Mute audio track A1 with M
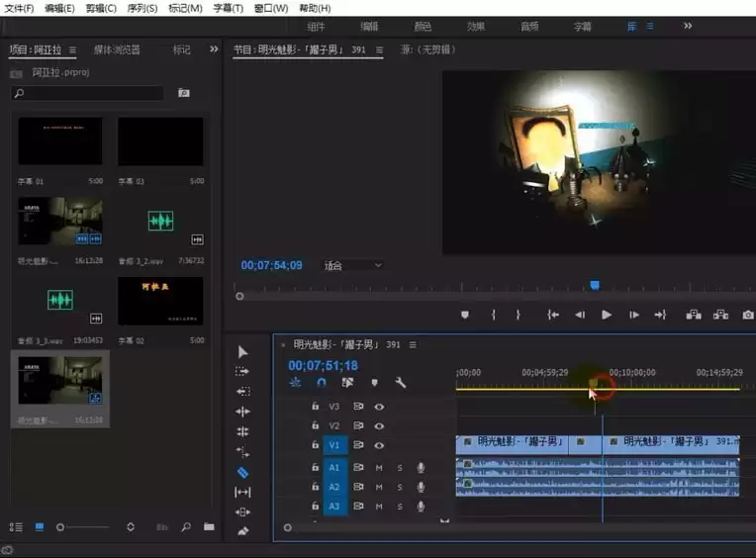 pyautogui.click(x=379, y=467)
